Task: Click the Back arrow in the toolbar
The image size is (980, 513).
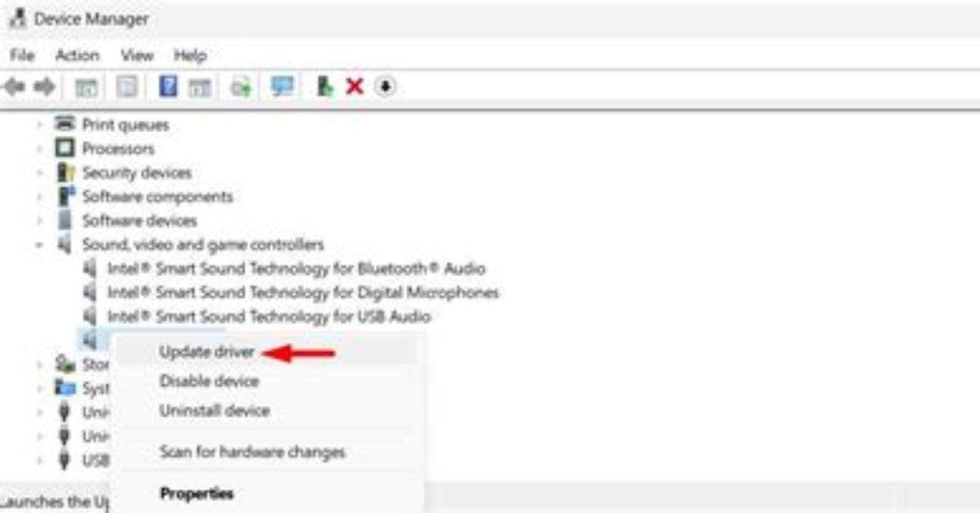Action: (x=15, y=87)
